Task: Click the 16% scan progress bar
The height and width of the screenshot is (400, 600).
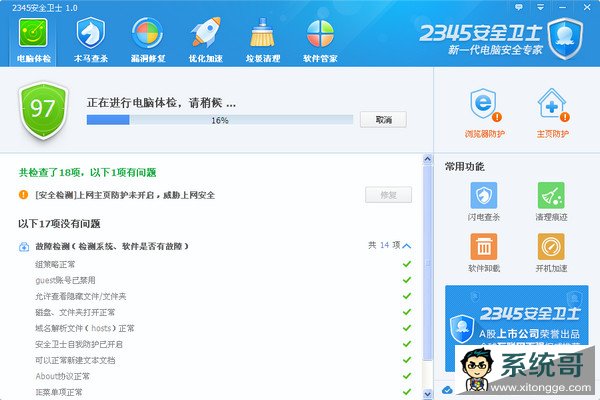Action: 220,120
